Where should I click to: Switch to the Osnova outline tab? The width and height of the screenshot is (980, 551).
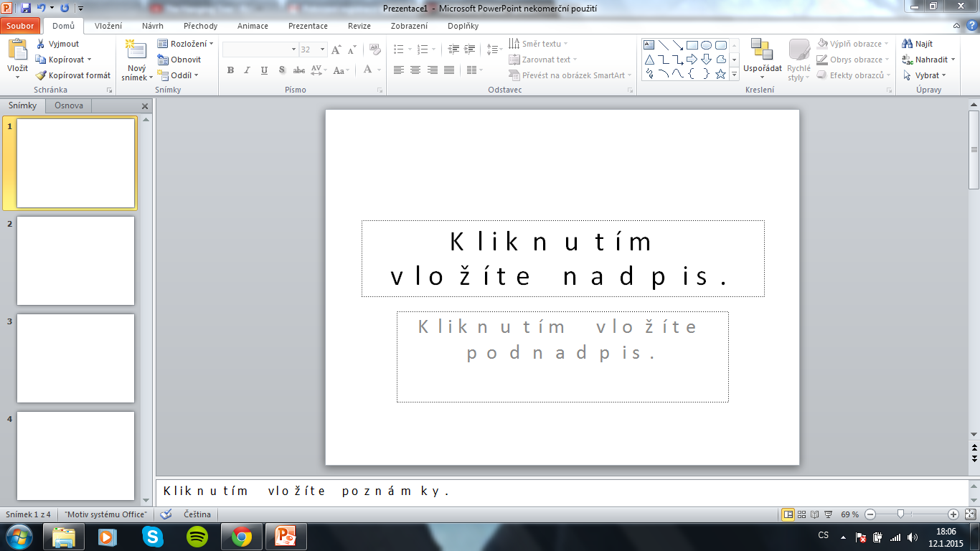click(x=69, y=105)
